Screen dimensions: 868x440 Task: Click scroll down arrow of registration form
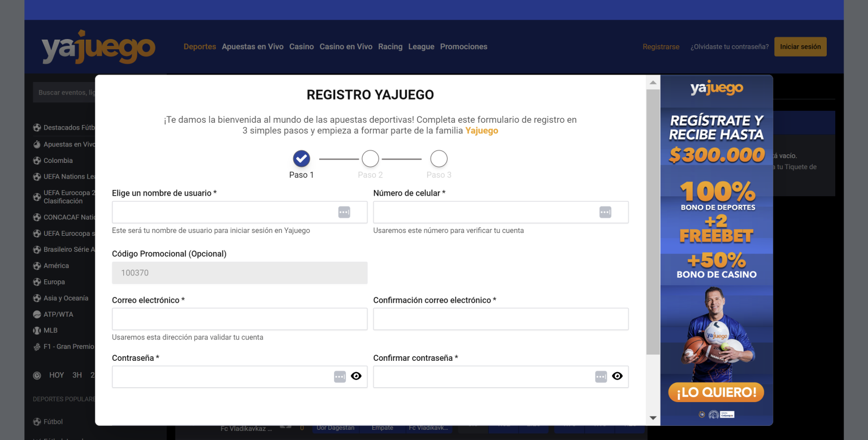pyautogui.click(x=653, y=418)
